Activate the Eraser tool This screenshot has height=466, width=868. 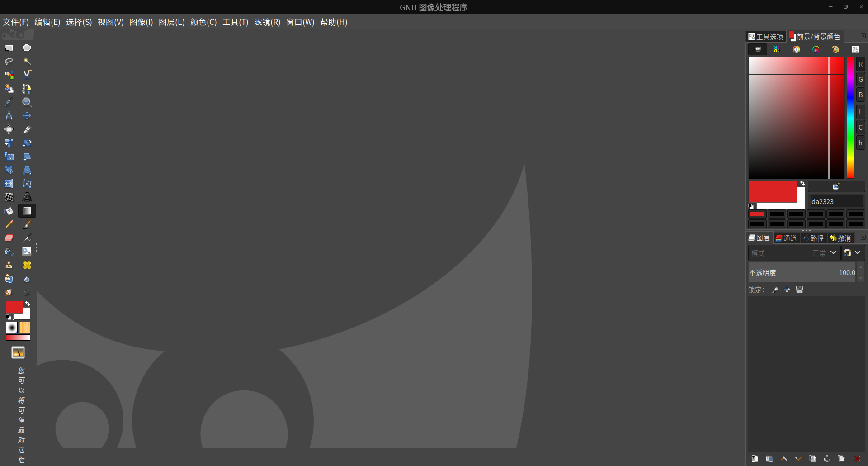point(9,238)
